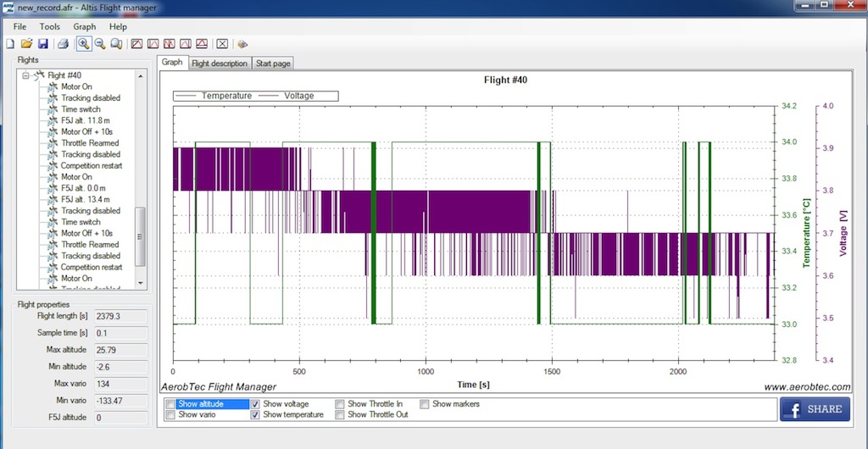
Task: Collapse the Flight #40 tree node
Action: click(25, 75)
